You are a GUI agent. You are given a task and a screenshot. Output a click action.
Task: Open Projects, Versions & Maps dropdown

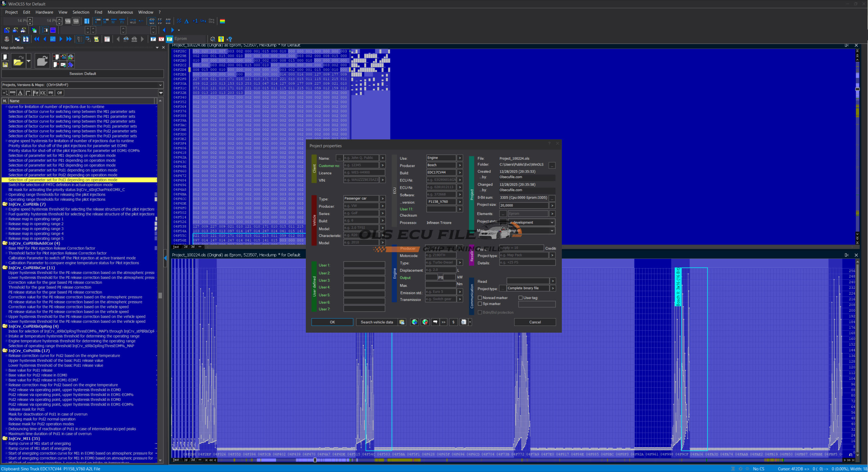(x=160, y=85)
